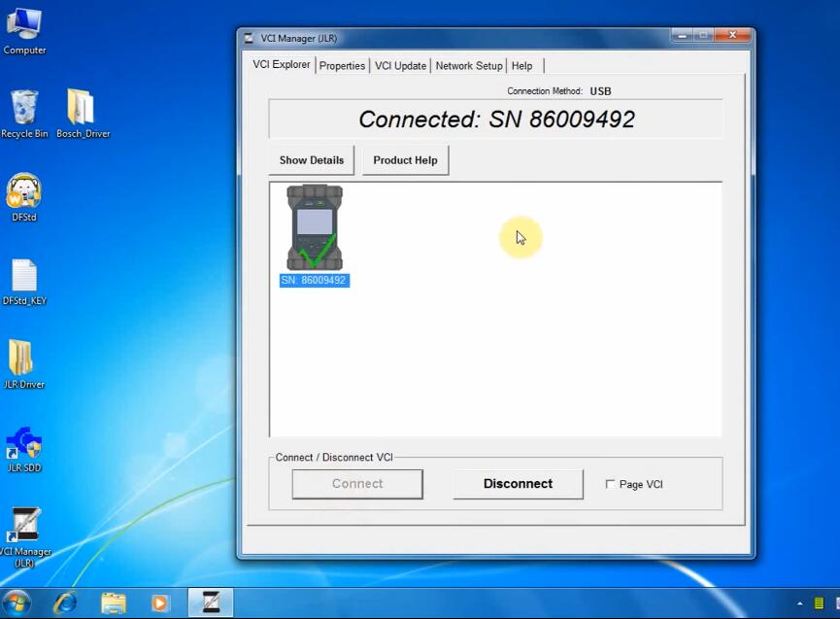The image size is (840, 619).
Task: Minimize the VCI Manager window
Action: (682, 35)
